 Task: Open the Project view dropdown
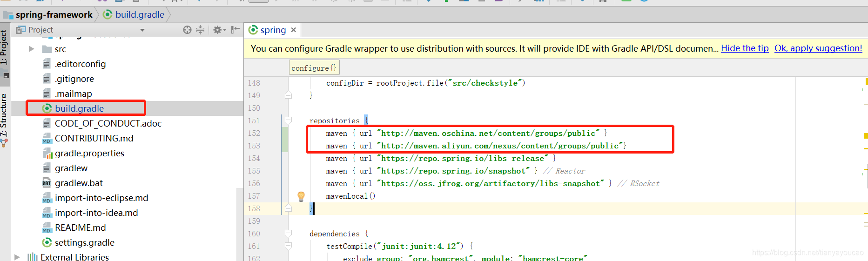(142, 30)
